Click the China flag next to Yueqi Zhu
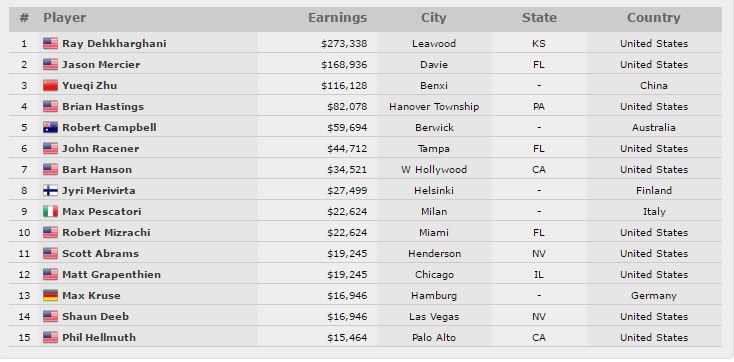The width and height of the screenshot is (734, 362). (50, 85)
